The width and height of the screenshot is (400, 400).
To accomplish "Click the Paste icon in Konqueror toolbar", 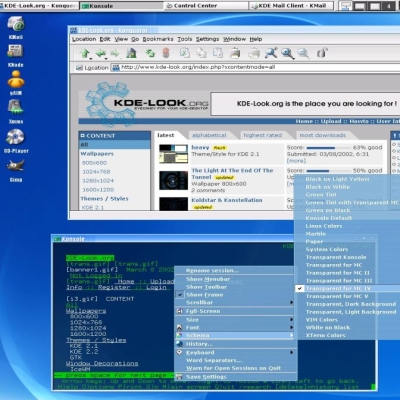I will point(218,53).
